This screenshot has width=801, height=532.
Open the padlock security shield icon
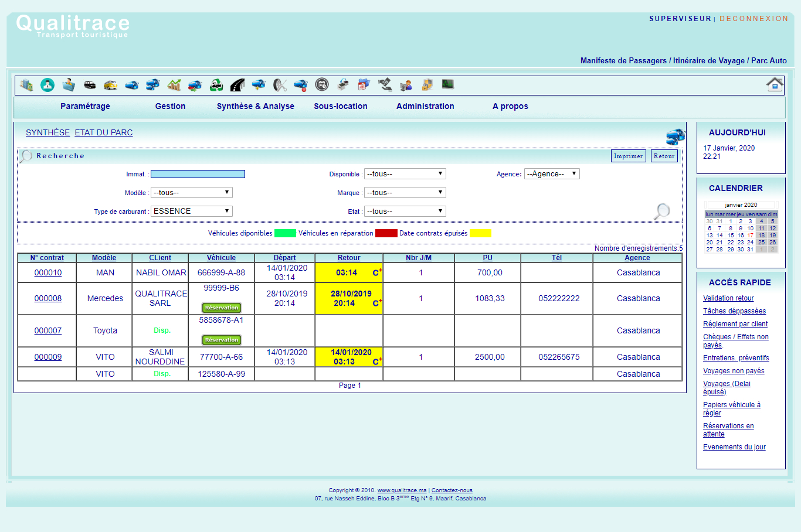[x=427, y=85]
